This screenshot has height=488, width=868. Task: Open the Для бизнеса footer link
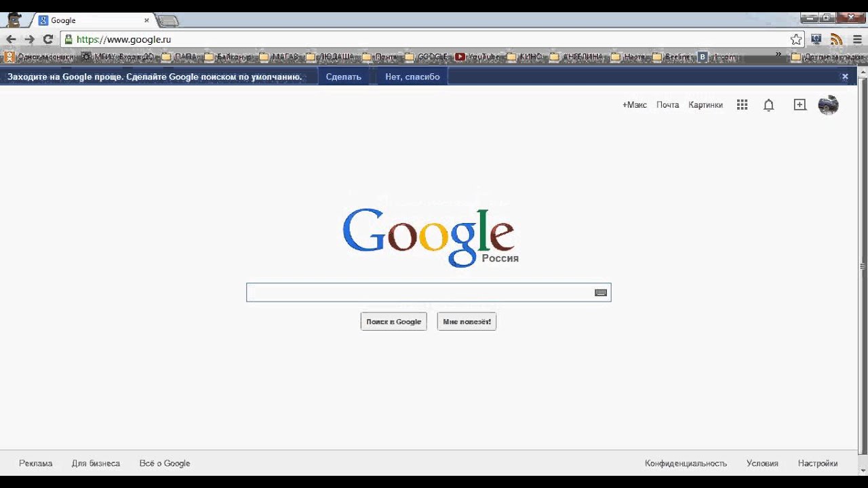tap(96, 464)
